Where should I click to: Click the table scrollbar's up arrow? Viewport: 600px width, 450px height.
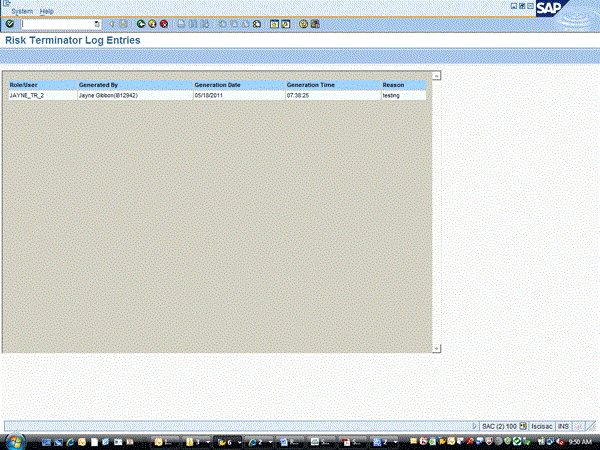click(436, 76)
